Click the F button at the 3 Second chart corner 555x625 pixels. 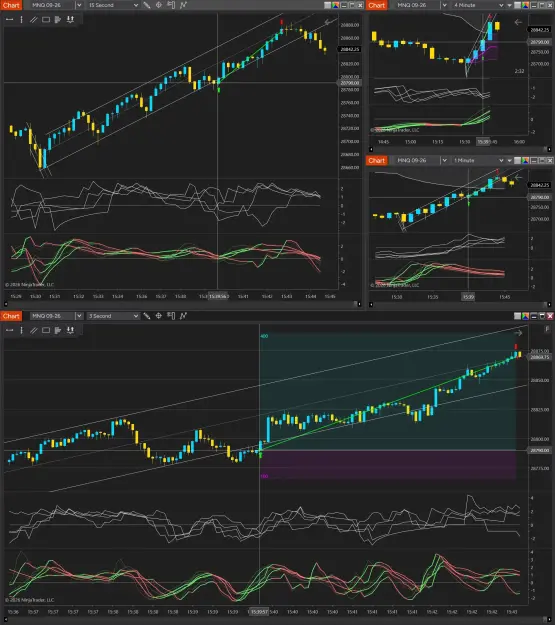pyautogui.click(x=547, y=329)
